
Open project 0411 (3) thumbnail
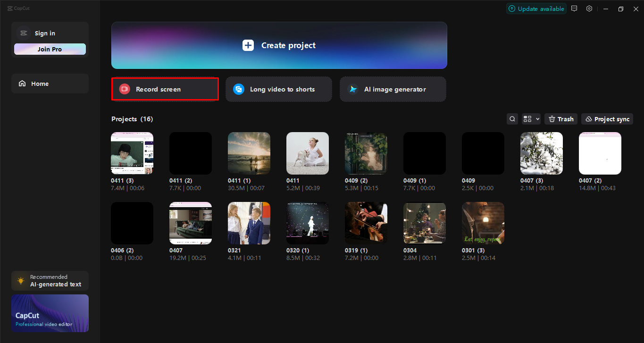132,153
